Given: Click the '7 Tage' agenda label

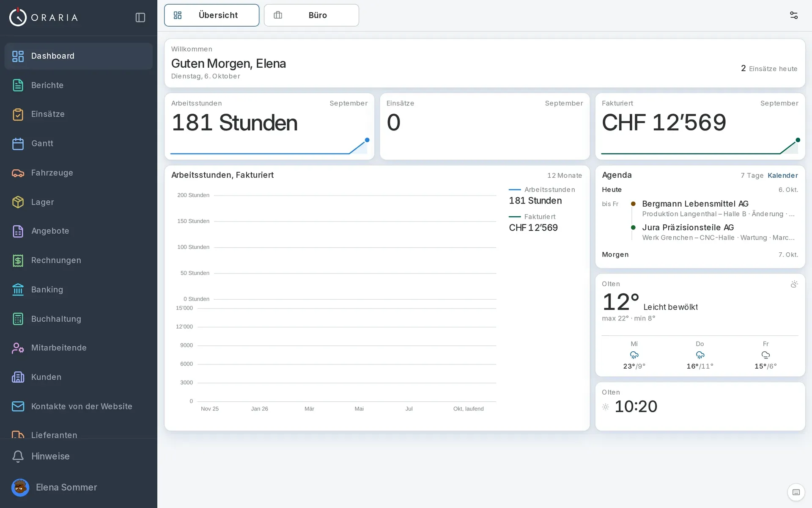Looking at the screenshot, I should (x=752, y=176).
